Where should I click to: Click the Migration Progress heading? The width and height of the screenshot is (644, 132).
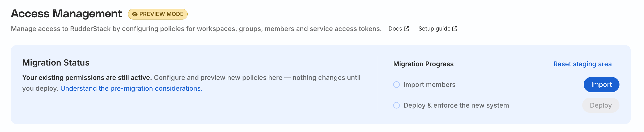[423, 64]
